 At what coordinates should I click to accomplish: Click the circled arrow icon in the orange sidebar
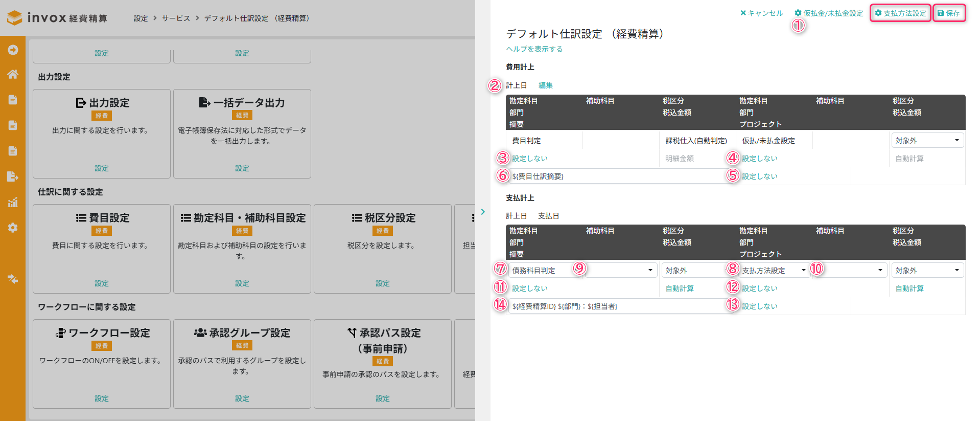tap(13, 50)
